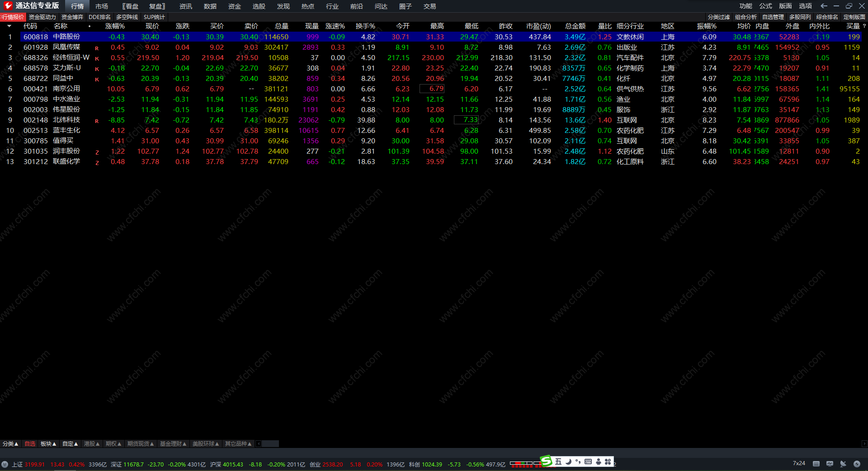
Task: Click the punctuation mode icon in IME bar
Action: point(578,462)
